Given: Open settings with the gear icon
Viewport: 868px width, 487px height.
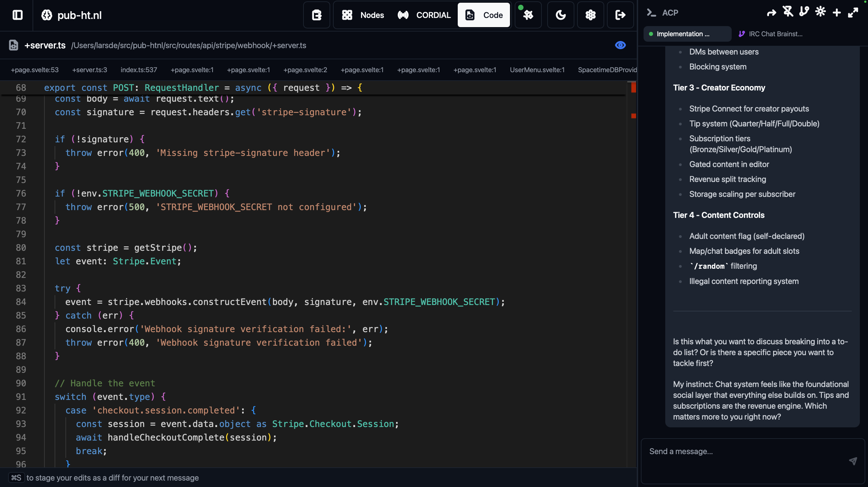Looking at the screenshot, I should (590, 15).
